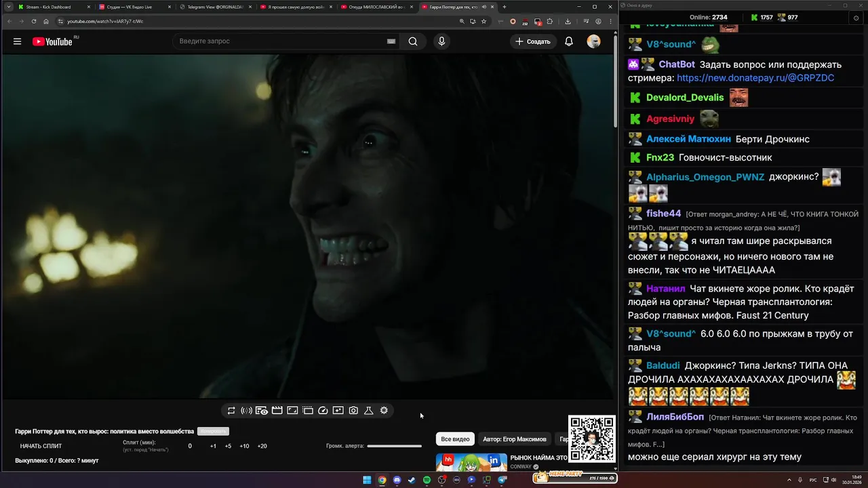The image size is (868, 488).
Task: Click username Devalord_Devalis in chat
Action: (685, 98)
